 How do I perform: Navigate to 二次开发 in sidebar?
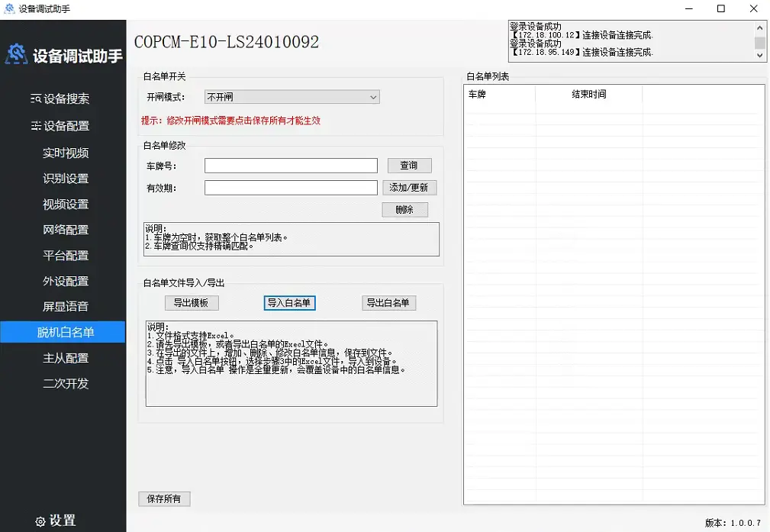point(64,384)
